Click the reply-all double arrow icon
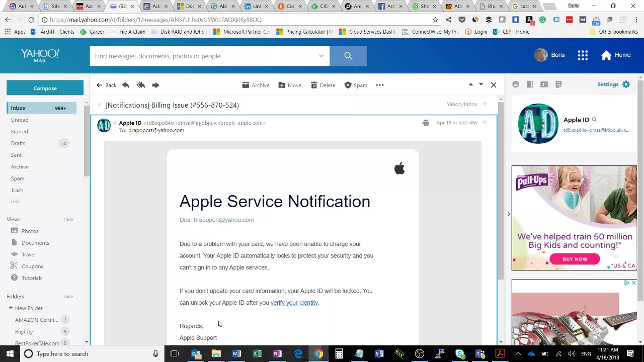This screenshot has height=362, width=644. (141, 85)
